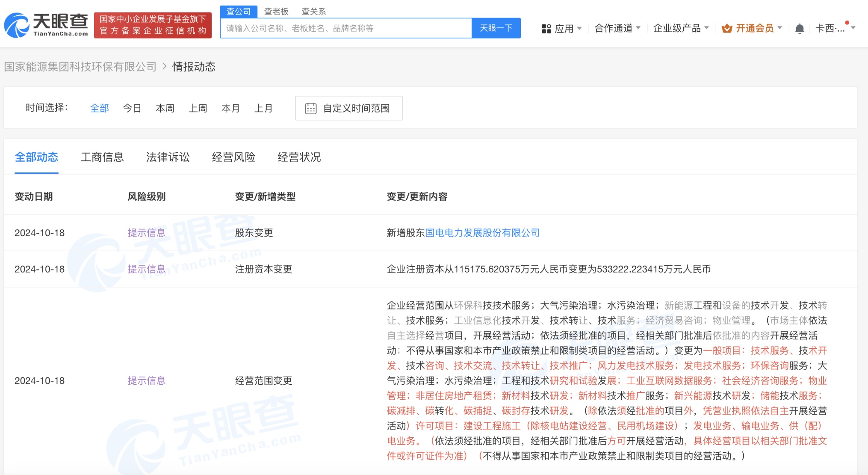This screenshot has width=868, height=475.
Task: Select the 本周 time filter
Action: (165, 108)
